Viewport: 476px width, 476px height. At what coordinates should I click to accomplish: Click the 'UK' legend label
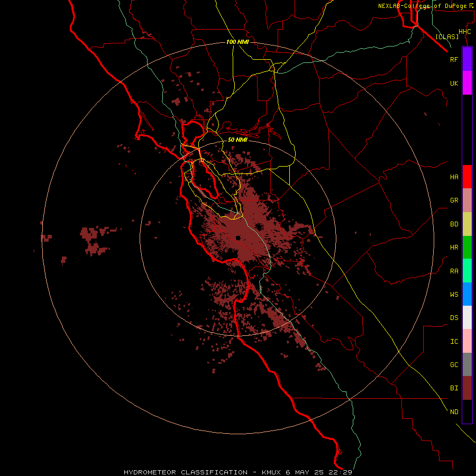[454, 83]
